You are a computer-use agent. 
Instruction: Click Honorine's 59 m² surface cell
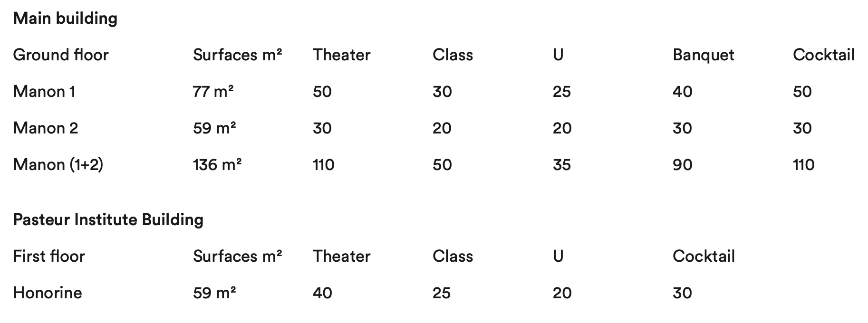click(x=214, y=293)
